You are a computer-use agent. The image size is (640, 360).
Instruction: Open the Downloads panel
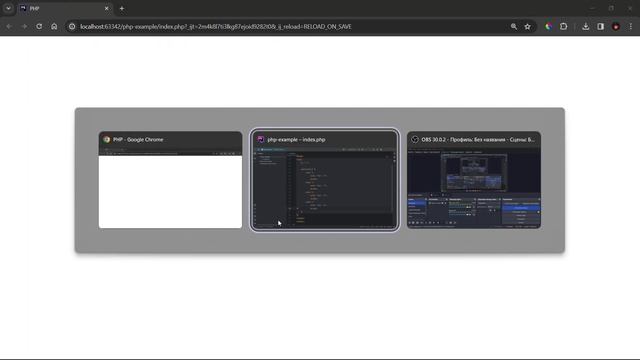[586, 27]
